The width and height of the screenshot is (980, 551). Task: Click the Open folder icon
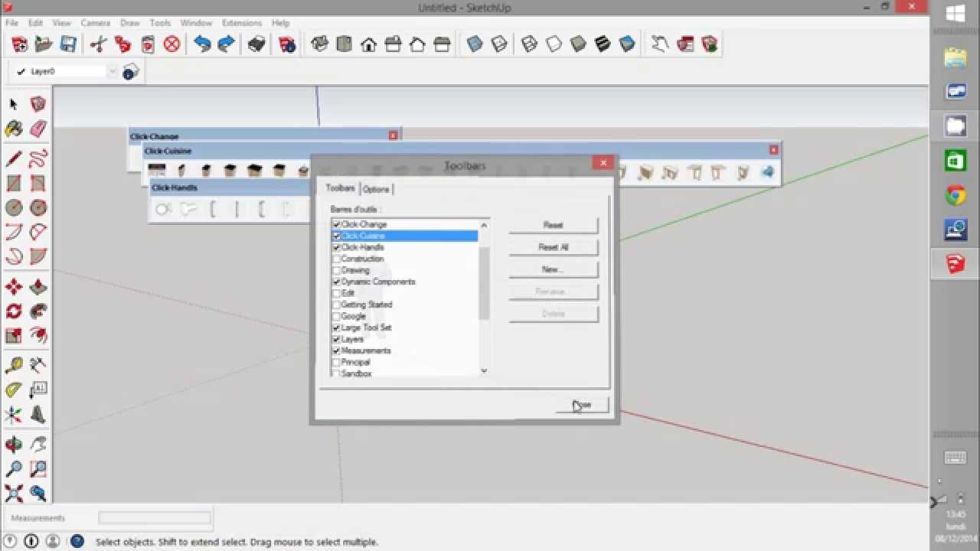(44, 44)
